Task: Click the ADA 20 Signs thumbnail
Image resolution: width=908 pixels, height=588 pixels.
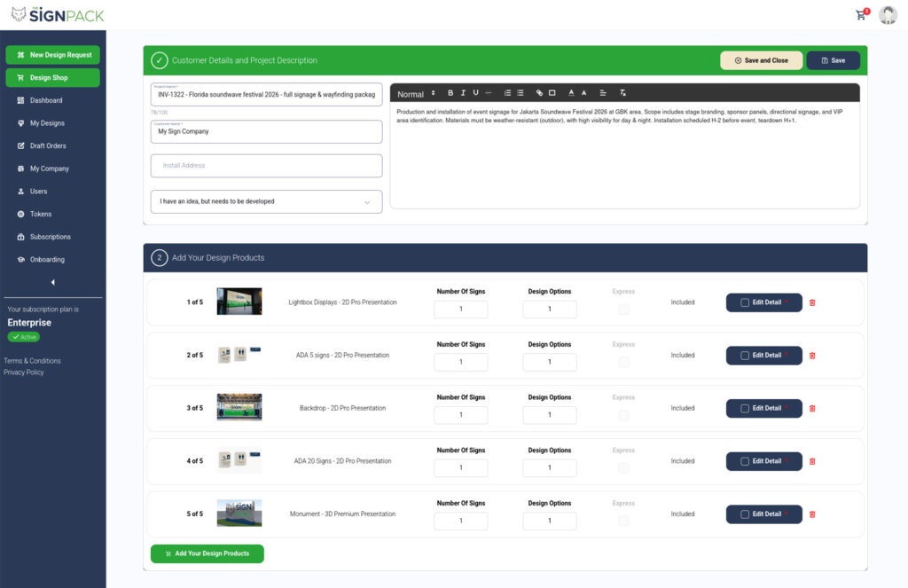Action: [239, 460]
